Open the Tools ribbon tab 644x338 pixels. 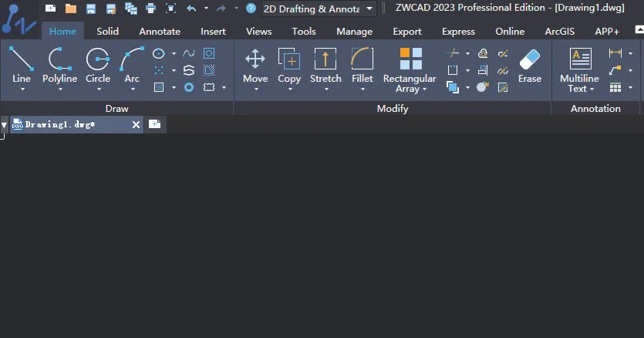point(304,31)
